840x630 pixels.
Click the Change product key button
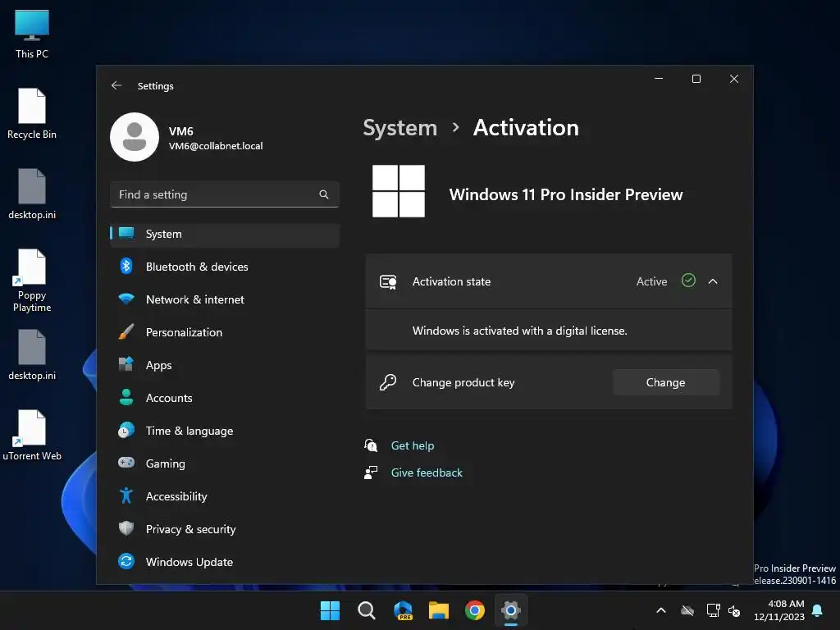coord(666,382)
